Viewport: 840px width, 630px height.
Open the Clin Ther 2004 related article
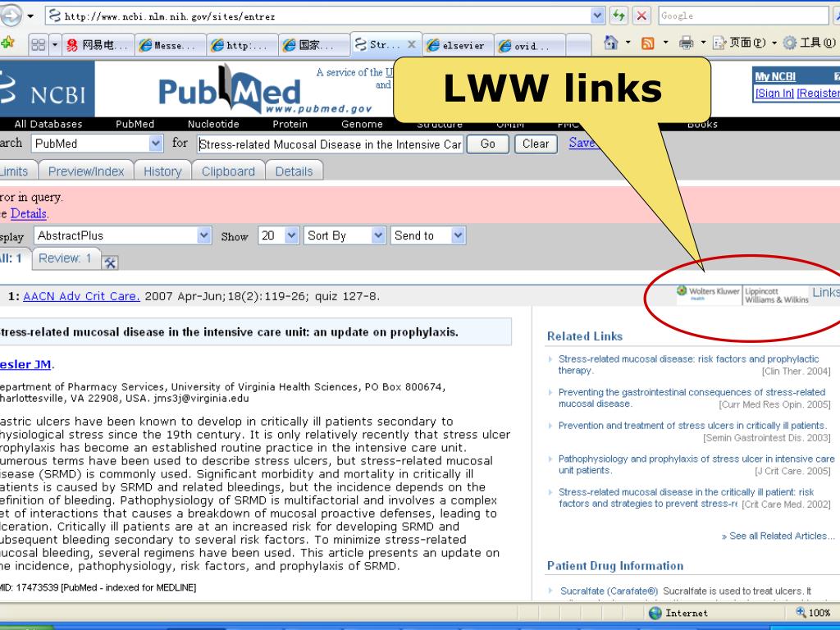tap(688, 364)
